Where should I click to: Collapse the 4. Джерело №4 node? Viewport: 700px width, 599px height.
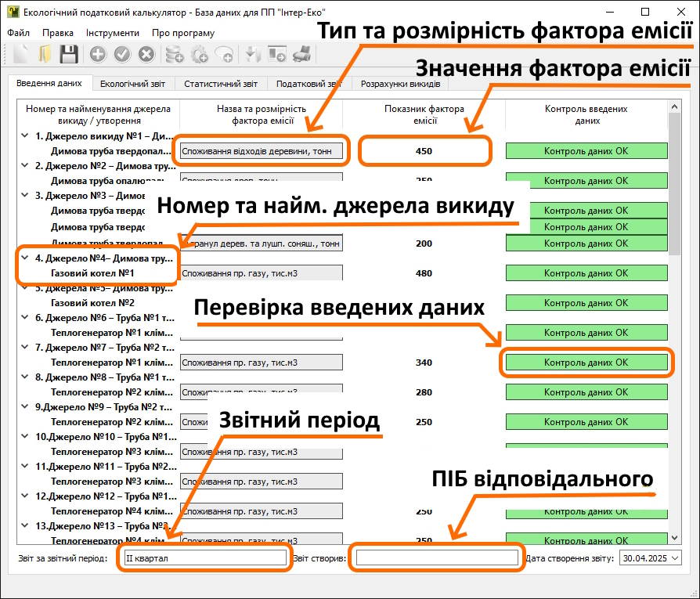click(25, 258)
